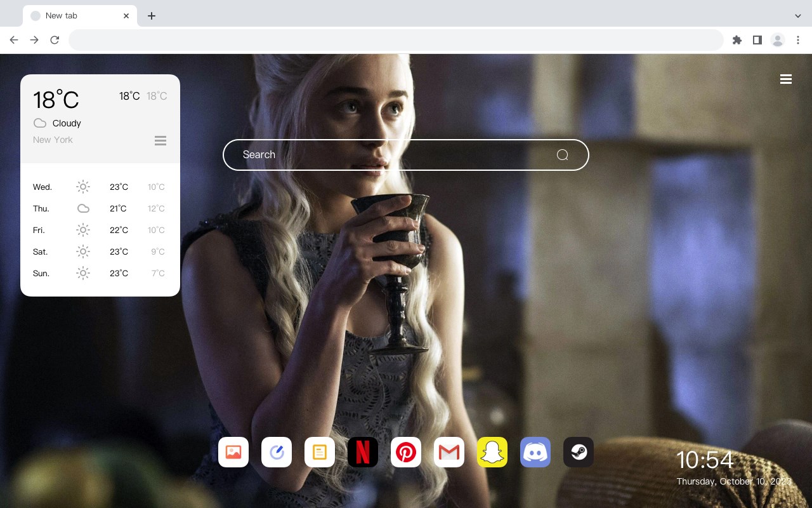
Task: Open the profile avatar menu
Action: [778, 40]
